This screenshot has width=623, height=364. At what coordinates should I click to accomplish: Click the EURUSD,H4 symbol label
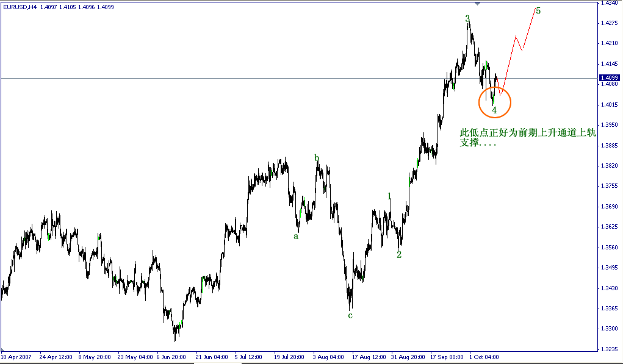click(21, 7)
